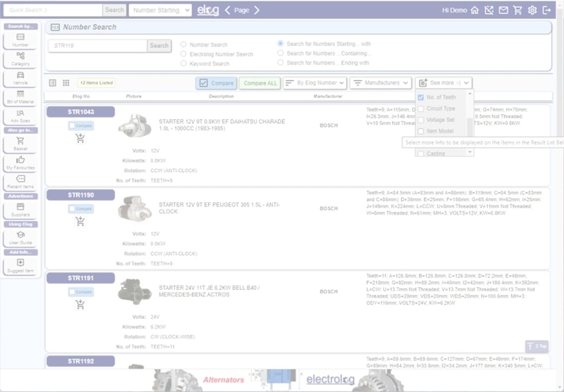Select Keyword Search radio button
The height and width of the screenshot is (392, 564).
point(184,63)
